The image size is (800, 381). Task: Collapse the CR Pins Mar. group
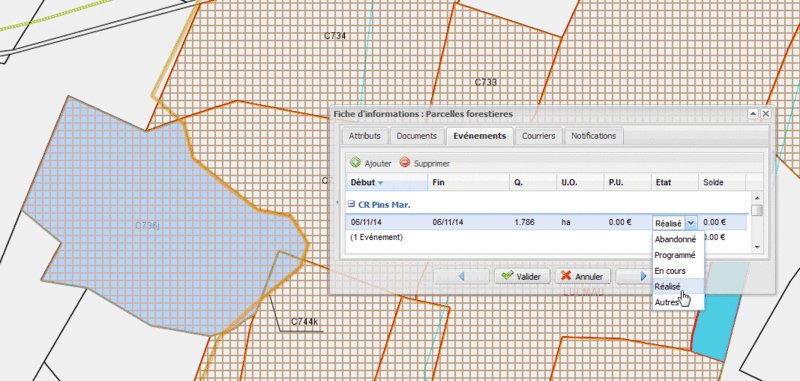(x=351, y=204)
